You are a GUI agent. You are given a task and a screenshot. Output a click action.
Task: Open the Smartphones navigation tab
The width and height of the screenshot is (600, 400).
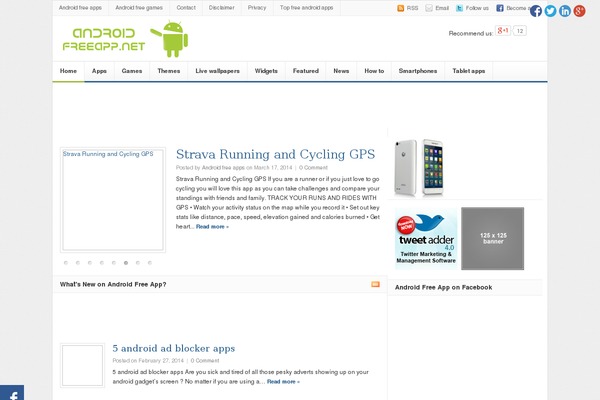tap(417, 71)
